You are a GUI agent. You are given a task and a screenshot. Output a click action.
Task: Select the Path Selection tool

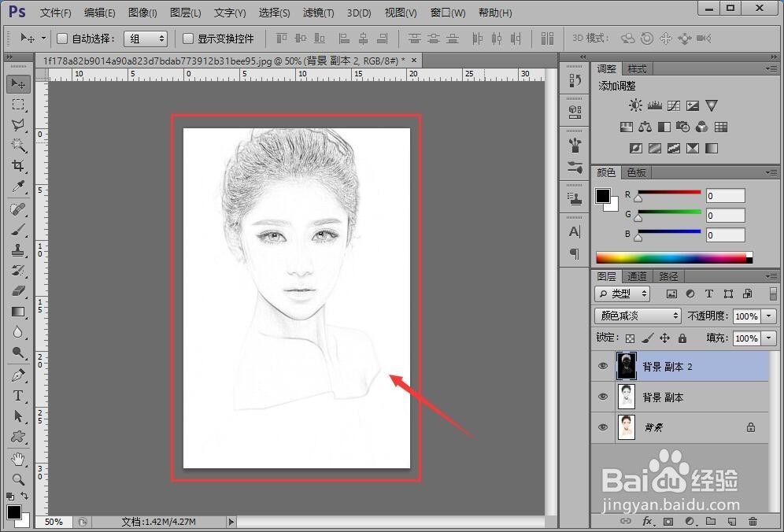[18, 416]
